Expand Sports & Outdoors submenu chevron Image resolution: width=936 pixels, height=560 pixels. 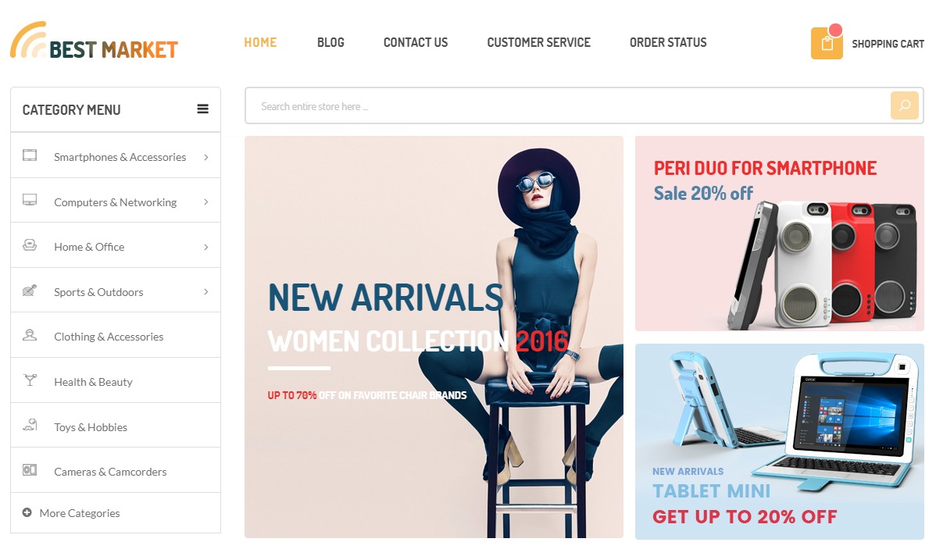(206, 291)
